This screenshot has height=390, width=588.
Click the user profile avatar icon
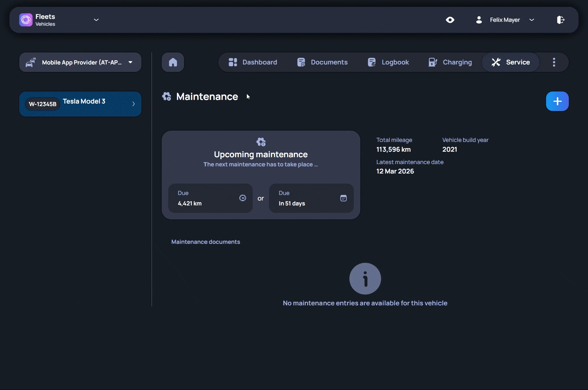point(479,20)
